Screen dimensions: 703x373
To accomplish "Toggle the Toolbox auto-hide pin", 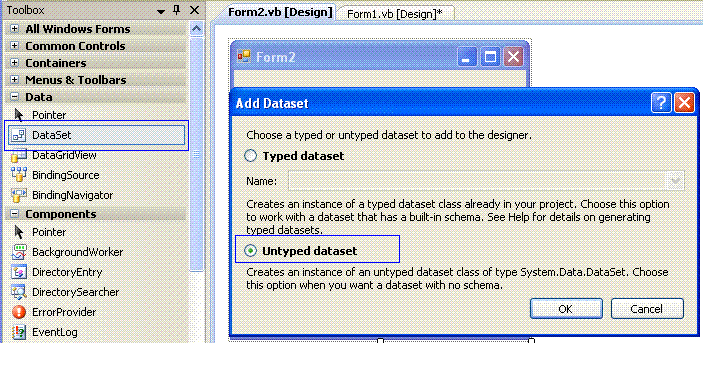I will 177,10.
